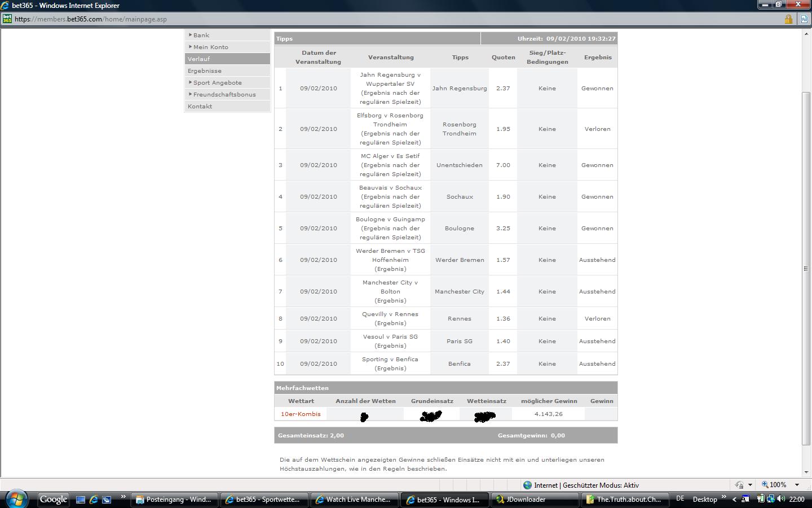Click the 7.00 odds value
812x508 pixels.
pos(503,165)
